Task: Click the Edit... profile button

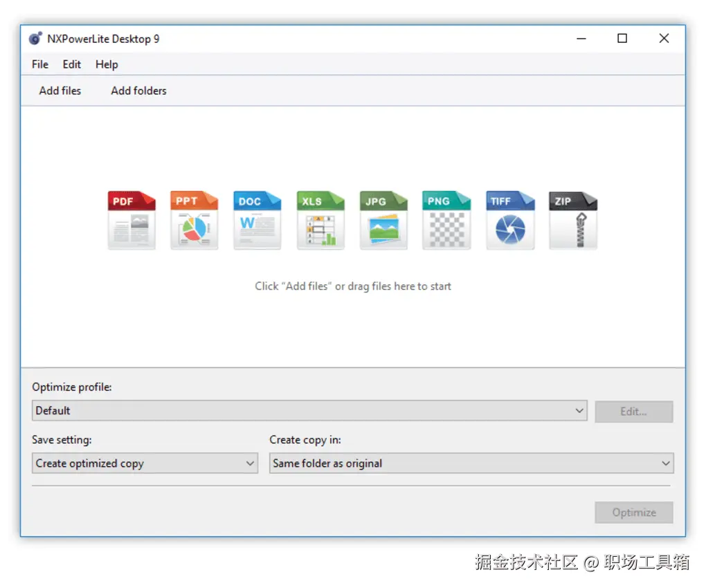Action: coord(633,411)
